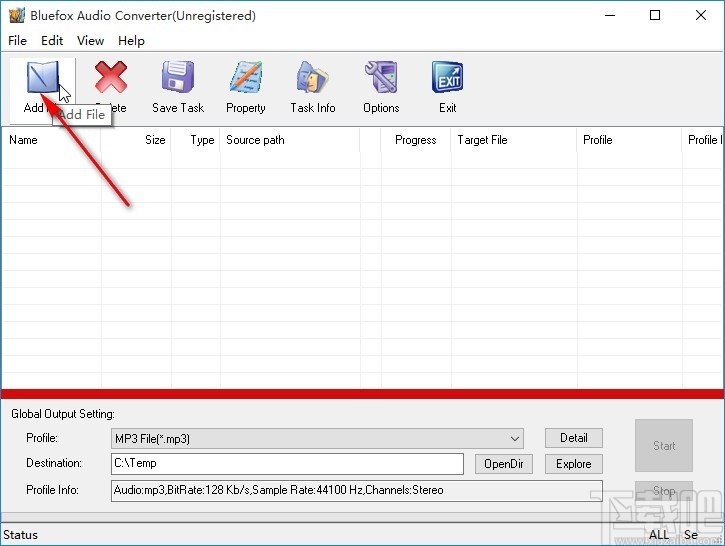Sort by the Name column header
Viewport: 725px width, 546px height.
tap(51, 140)
